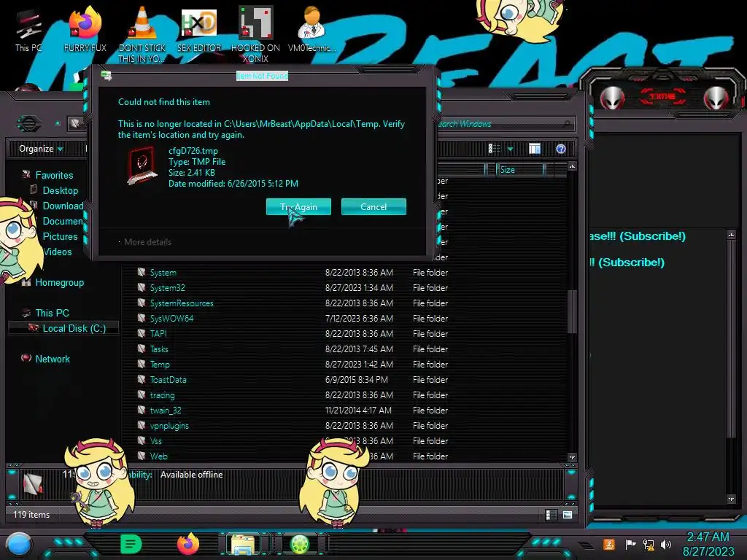Select the Temp folder row
The height and width of the screenshot is (560, 747).
coord(293,365)
